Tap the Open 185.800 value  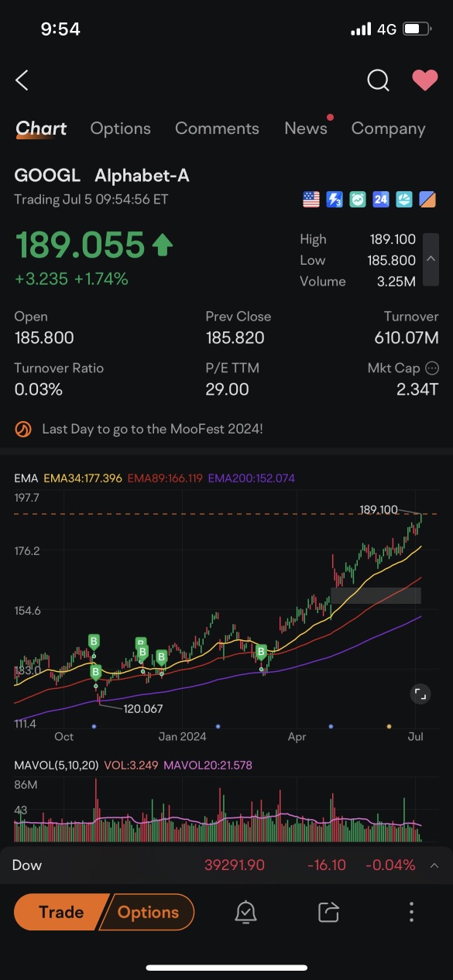(x=44, y=338)
